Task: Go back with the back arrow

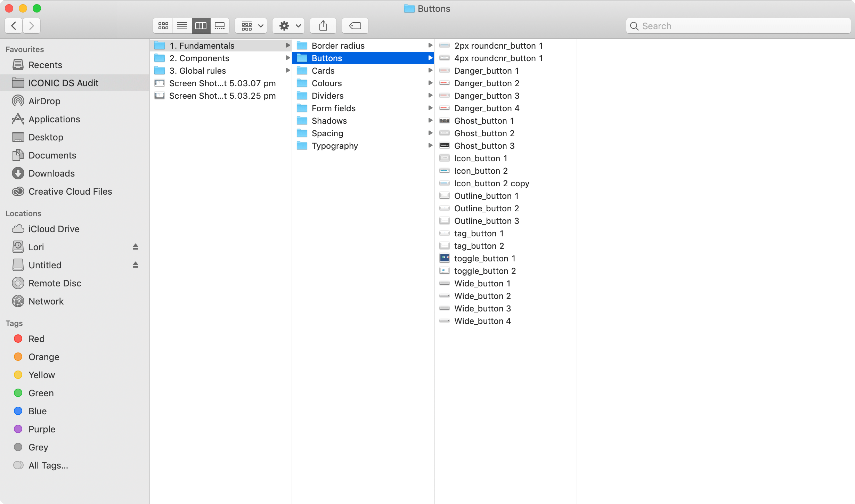Action: pos(14,26)
